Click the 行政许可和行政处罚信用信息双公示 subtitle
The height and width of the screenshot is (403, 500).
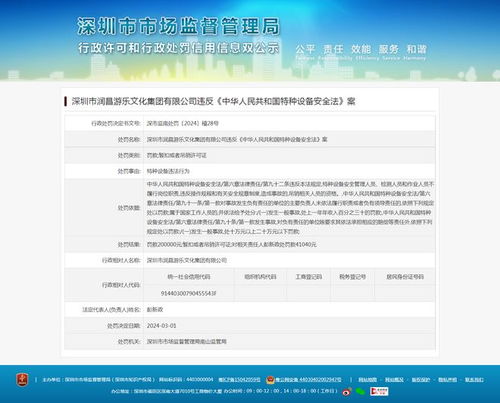(178, 48)
